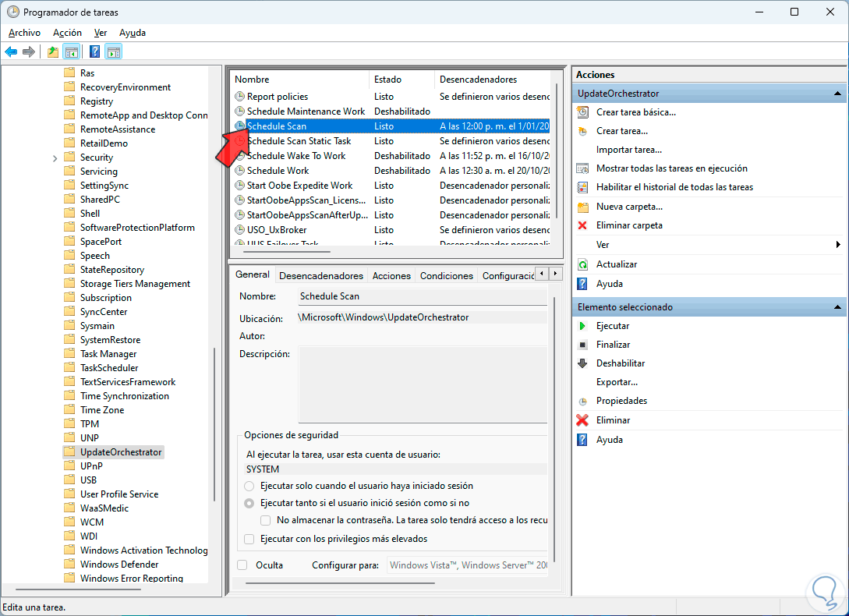849x616 pixels.
Task: Click Deshabilitar action link
Action: click(621, 363)
